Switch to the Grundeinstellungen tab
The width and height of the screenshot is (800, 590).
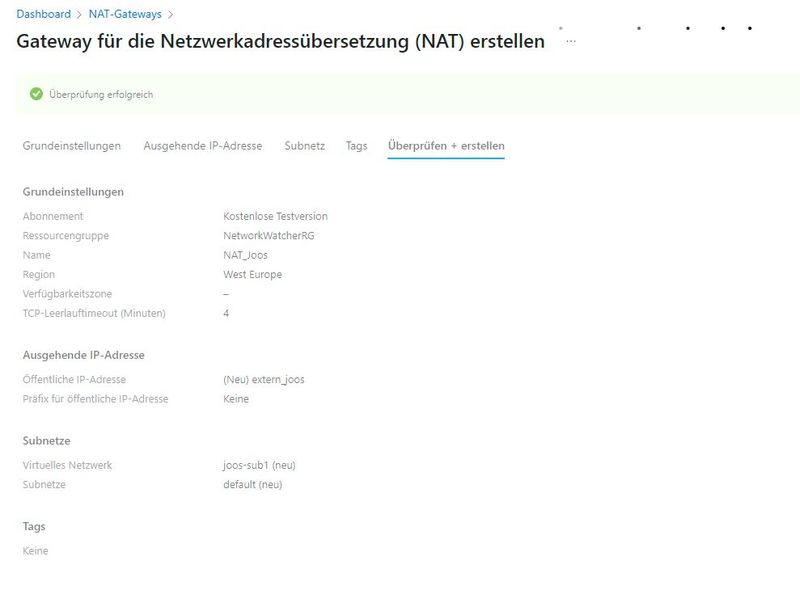73,144
